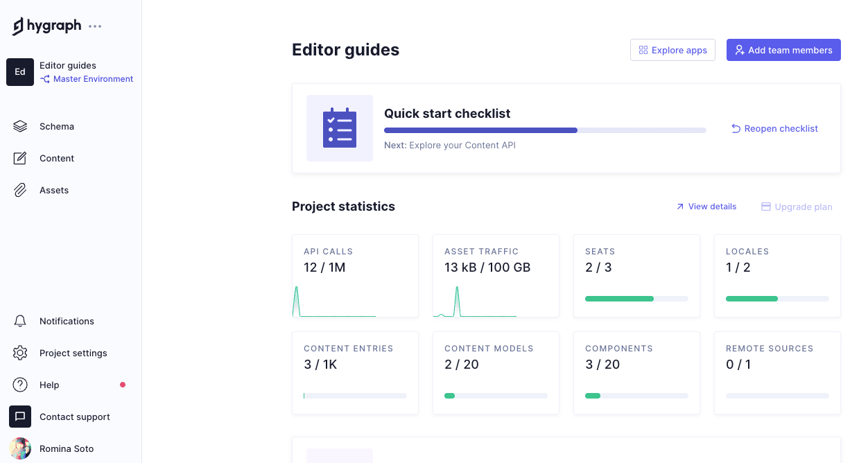This screenshot has width=868, height=463.
Task: Select the API Calls statistics card
Action: coord(355,276)
